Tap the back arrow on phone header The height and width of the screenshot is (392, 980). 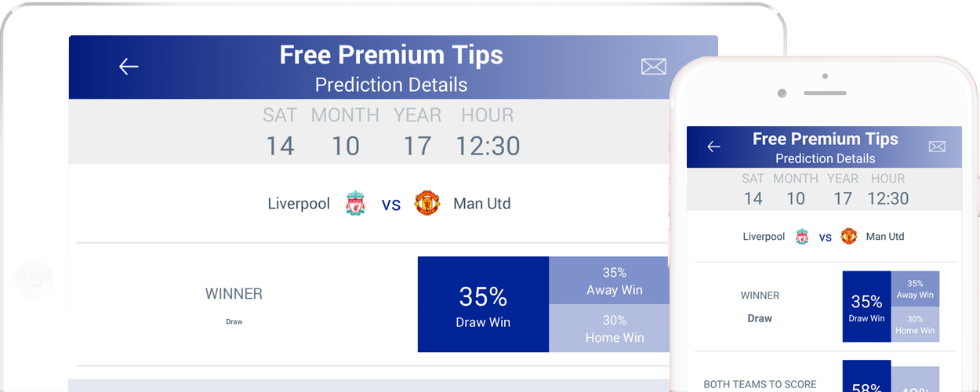point(713,147)
